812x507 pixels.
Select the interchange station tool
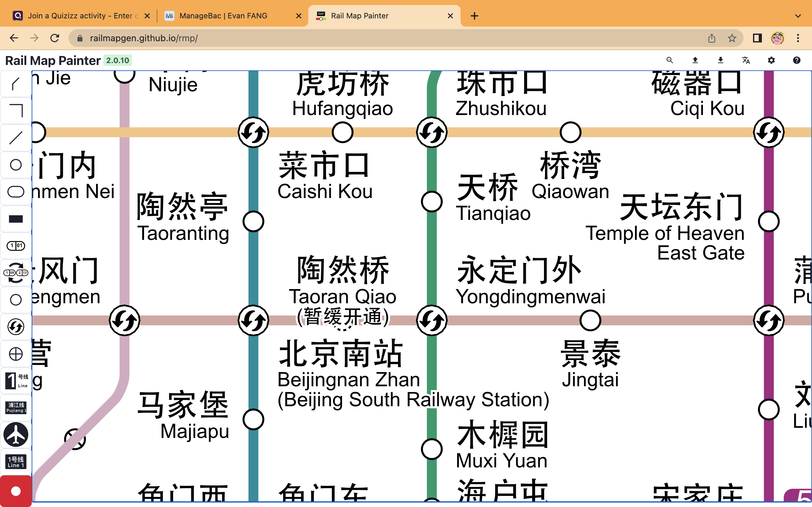16,326
